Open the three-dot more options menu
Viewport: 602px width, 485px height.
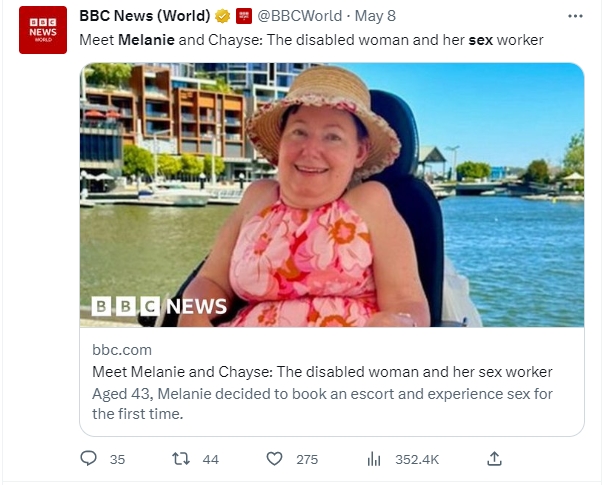[x=574, y=17]
